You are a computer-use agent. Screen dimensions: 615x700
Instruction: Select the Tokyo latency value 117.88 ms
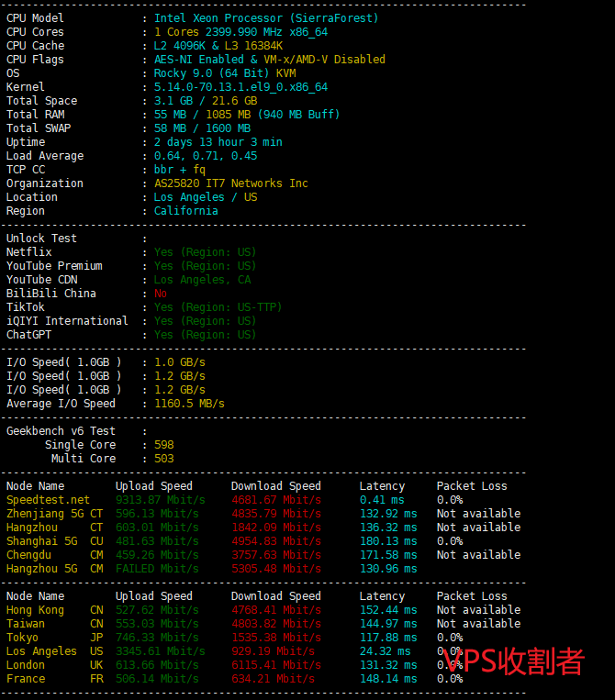coord(387,638)
